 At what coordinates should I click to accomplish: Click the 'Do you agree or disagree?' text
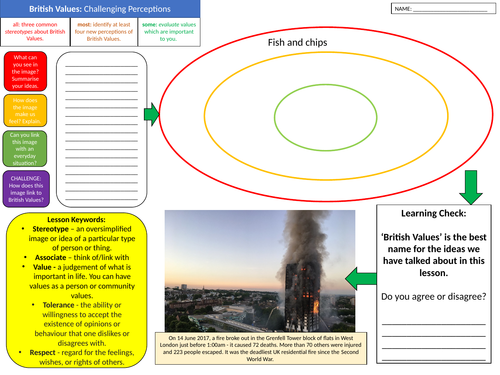point(433,296)
